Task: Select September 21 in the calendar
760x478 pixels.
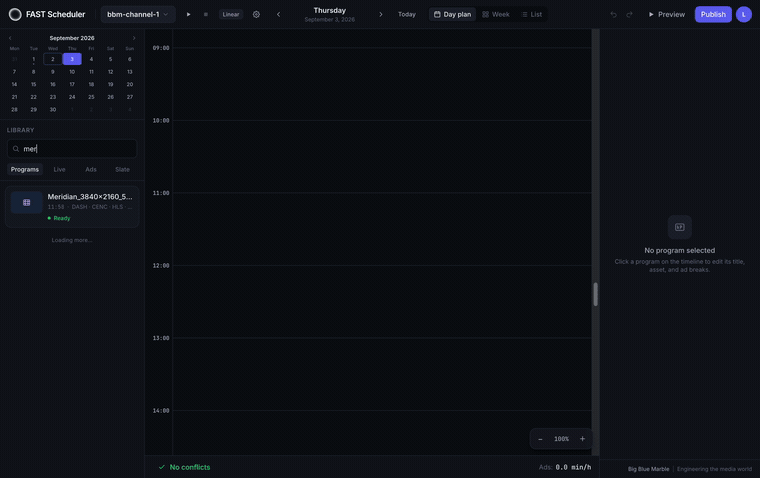Action: pos(14,97)
